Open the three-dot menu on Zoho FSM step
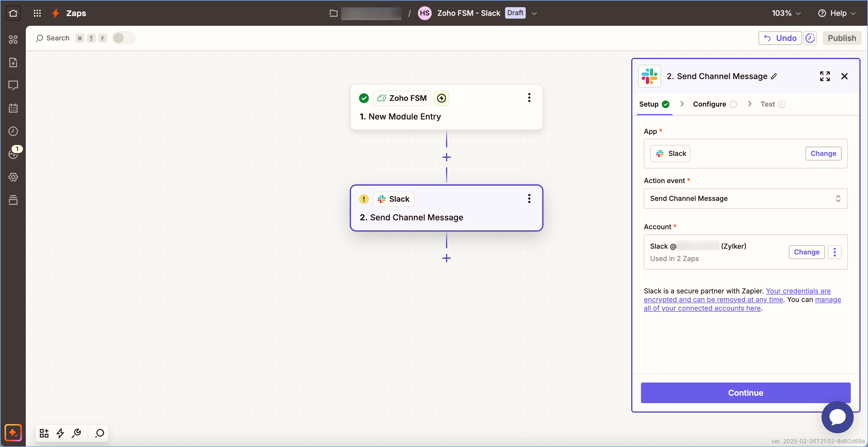Screen dimensions: 868x447 pyautogui.click(x=529, y=98)
